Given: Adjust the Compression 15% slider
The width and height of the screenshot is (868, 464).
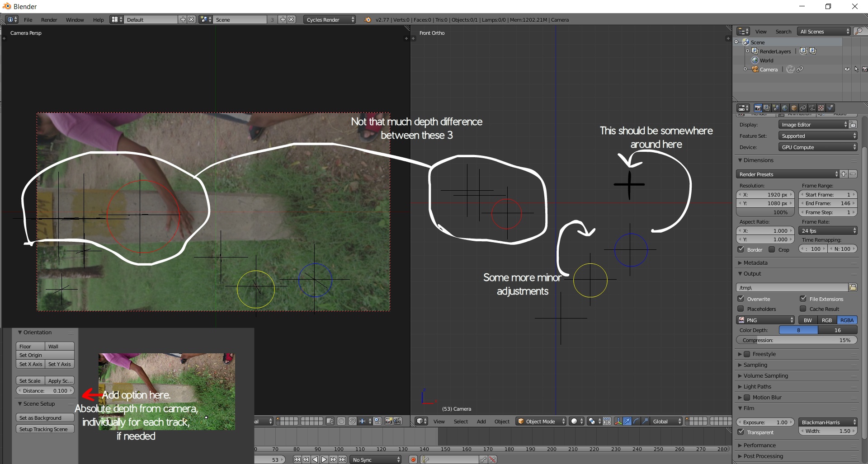Looking at the screenshot, I should point(797,340).
